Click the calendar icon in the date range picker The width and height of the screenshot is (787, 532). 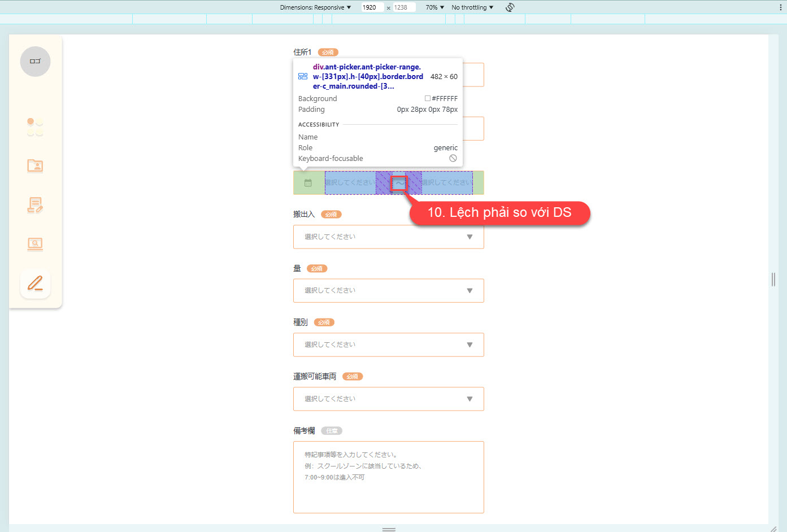308,183
